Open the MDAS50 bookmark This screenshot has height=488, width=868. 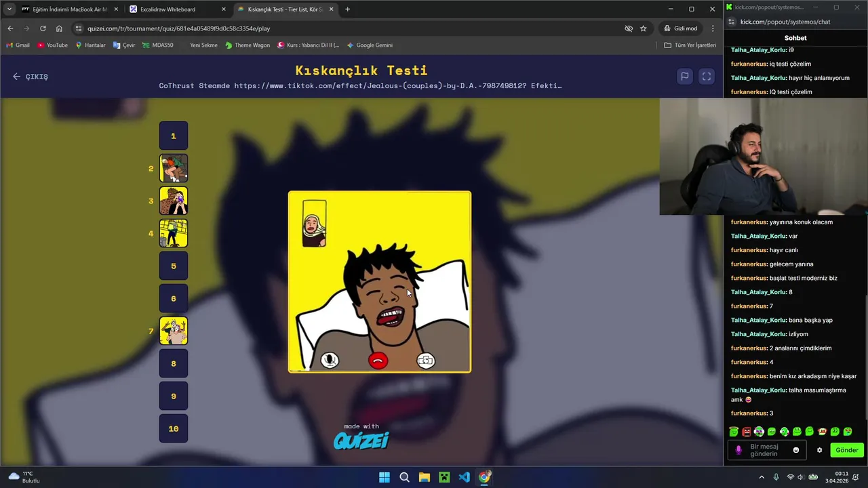click(x=157, y=45)
